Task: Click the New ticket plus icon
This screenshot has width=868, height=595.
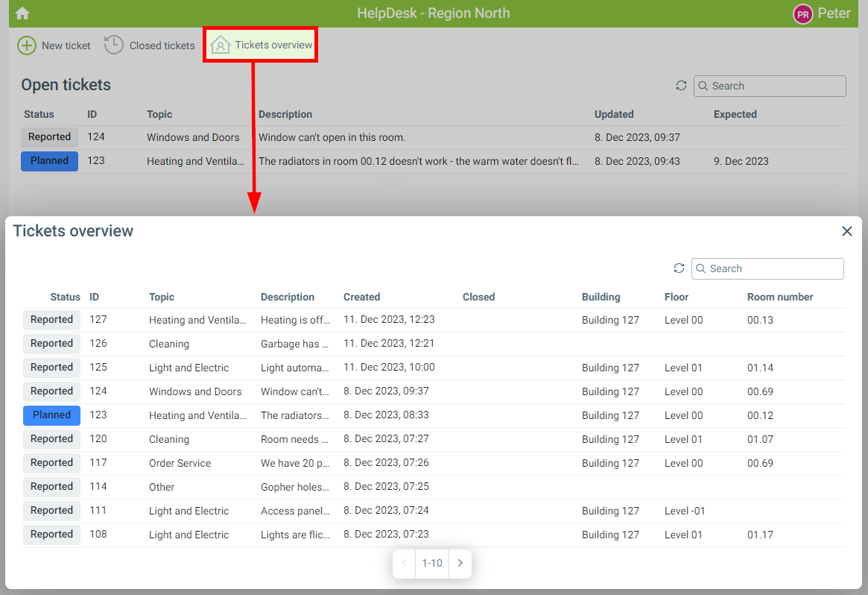Action: pyautogui.click(x=26, y=45)
